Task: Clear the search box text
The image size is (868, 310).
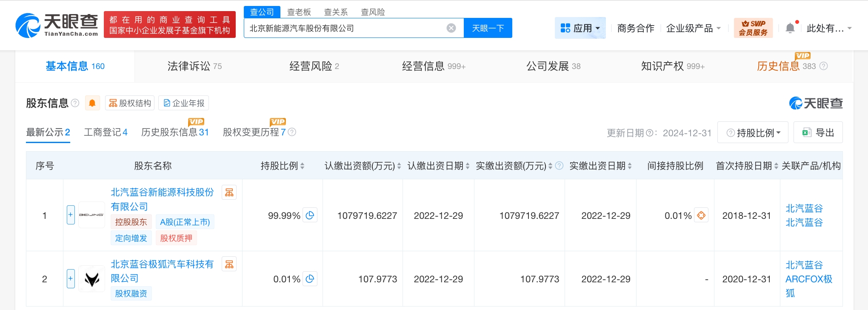Action: 451,28
